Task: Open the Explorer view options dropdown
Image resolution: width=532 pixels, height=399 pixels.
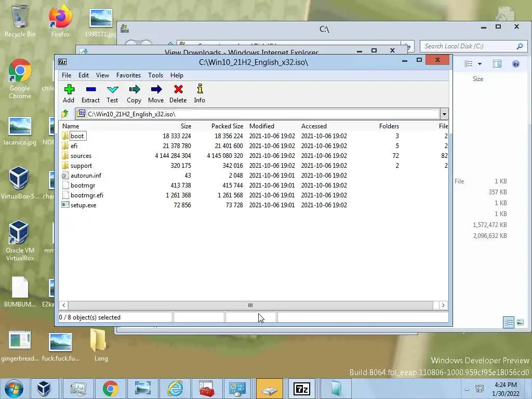Action: pyautogui.click(x=480, y=64)
